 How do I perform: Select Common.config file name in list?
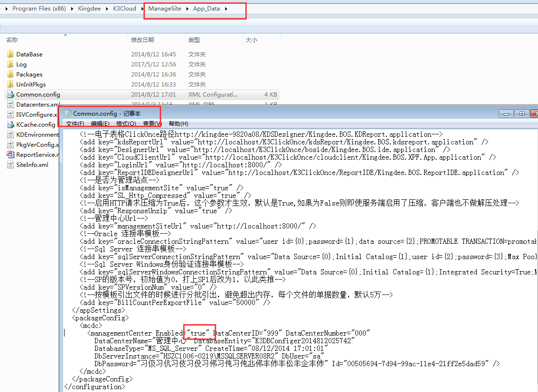38,94
